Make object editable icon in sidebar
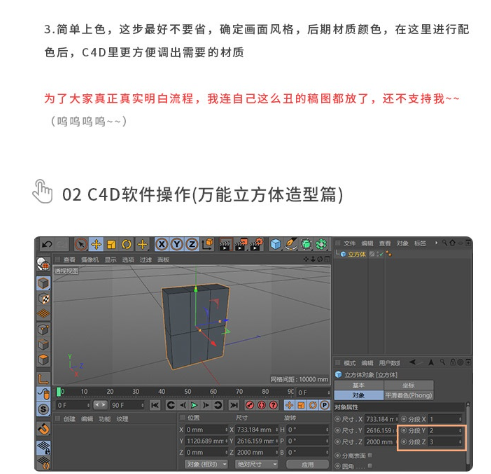491x474 pixels. coord(43,264)
